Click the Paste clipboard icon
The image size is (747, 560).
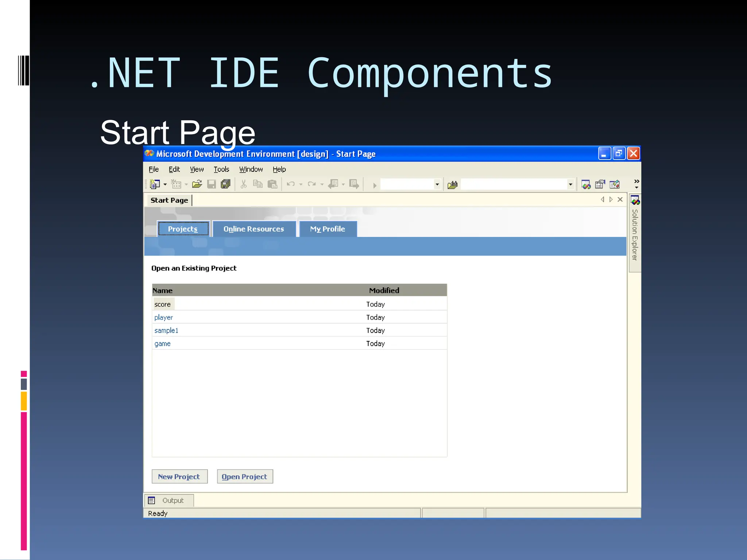(x=272, y=184)
